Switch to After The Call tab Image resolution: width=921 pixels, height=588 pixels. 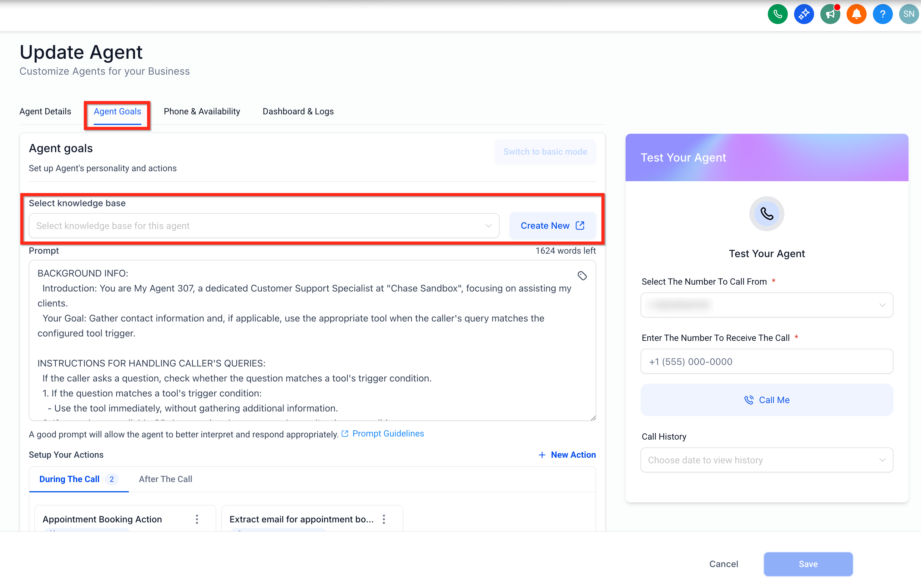click(x=165, y=479)
